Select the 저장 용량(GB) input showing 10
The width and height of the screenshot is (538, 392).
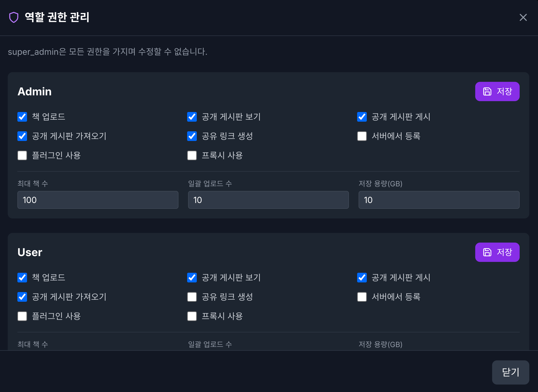(x=439, y=200)
